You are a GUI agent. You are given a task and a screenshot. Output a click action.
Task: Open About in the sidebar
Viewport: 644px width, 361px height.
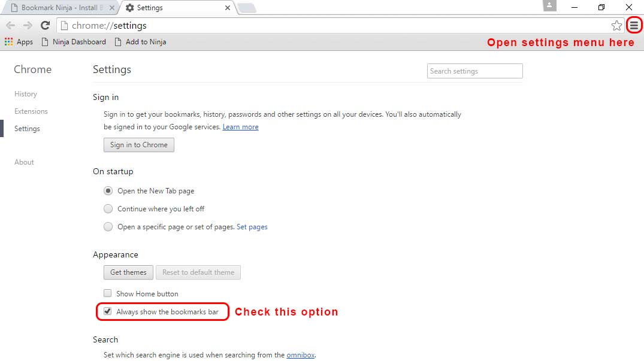tap(24, 162)
